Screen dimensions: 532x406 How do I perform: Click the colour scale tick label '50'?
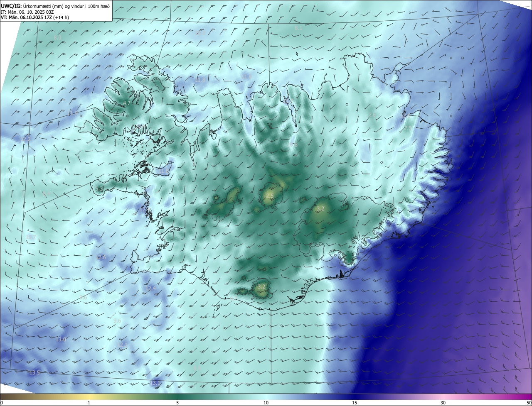tap(529, 403)
